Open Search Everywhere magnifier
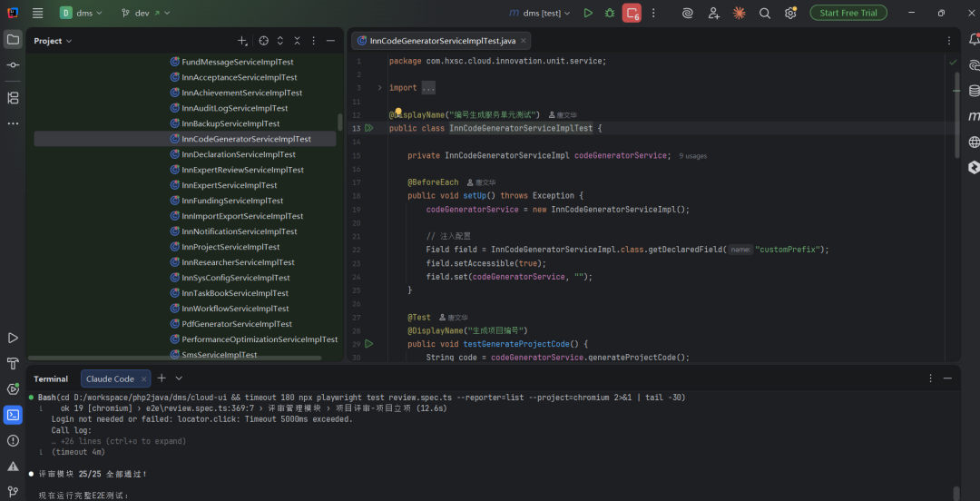The image size is (980, 501). click(765, 13)
